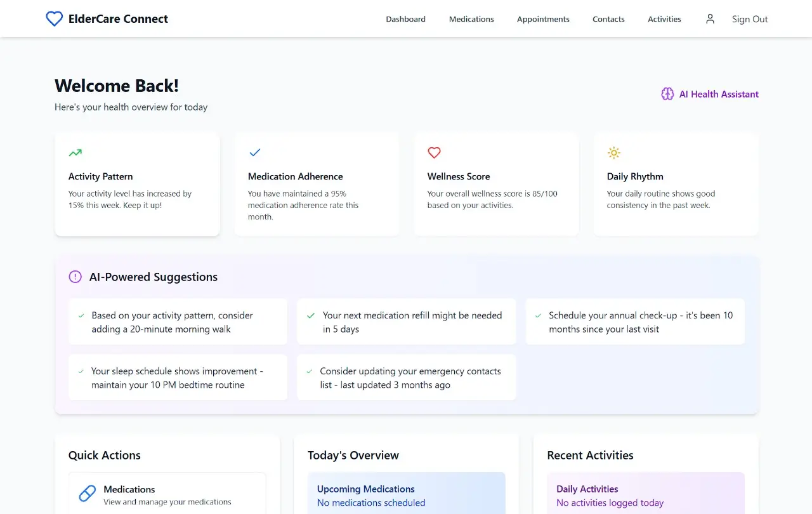Select Dashboard in the navigation bar
This screenshot has width=812, height=514.
click(405, 19)
